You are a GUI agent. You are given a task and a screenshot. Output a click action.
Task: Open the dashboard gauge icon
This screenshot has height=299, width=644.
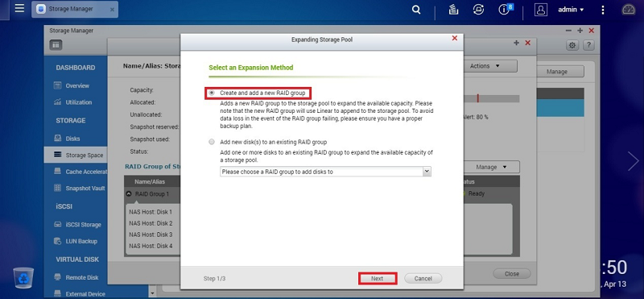629,10
